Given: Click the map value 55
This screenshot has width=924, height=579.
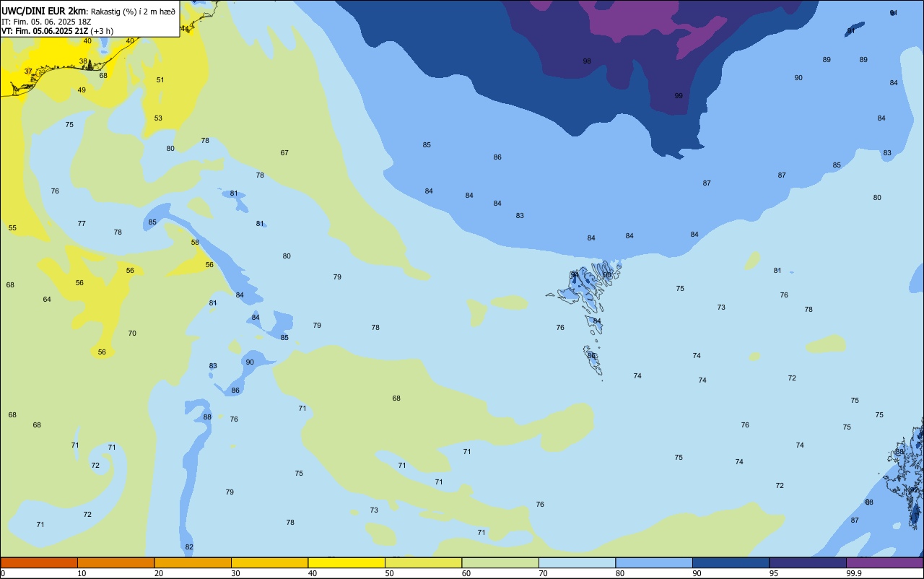Looking at the screenshot, I should [x=12, y=228].
